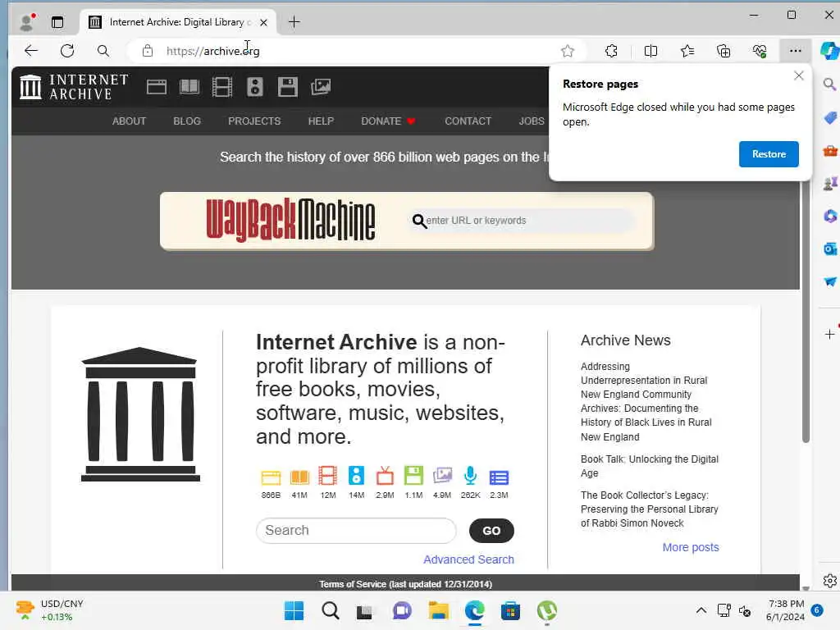Open the More posts link
Viewport: 840px width, 630px height.
691,547
